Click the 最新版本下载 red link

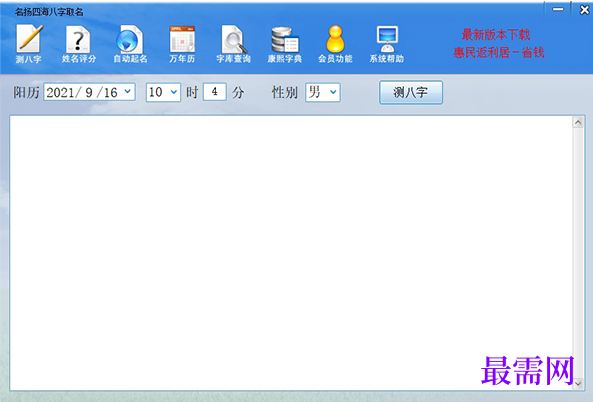496,35
